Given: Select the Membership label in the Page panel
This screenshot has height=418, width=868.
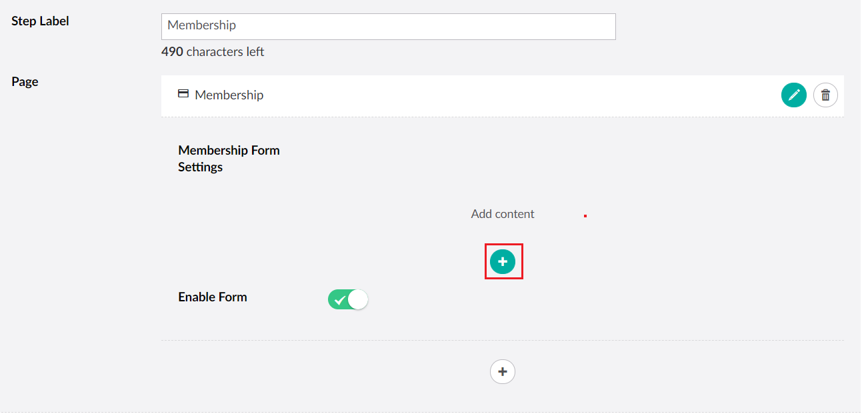Looking at the screenshot, I should pyautogui.click(x=228, y=95).
